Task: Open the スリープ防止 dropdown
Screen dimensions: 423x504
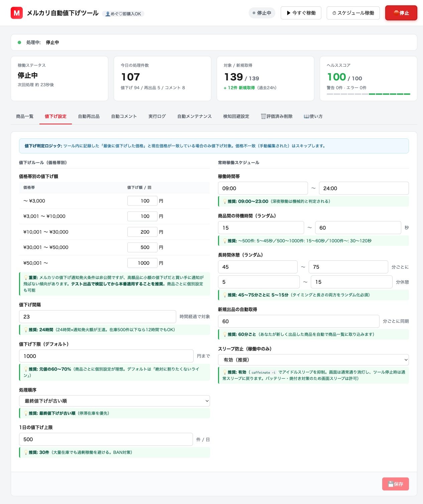Action: click(313, 360)
